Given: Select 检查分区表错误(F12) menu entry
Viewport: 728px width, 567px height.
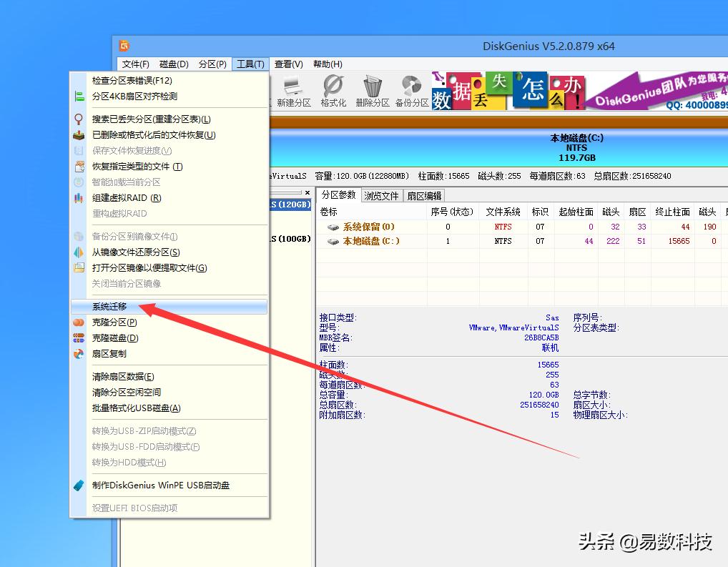Looking at the screenshot, I should click(132, 80).
